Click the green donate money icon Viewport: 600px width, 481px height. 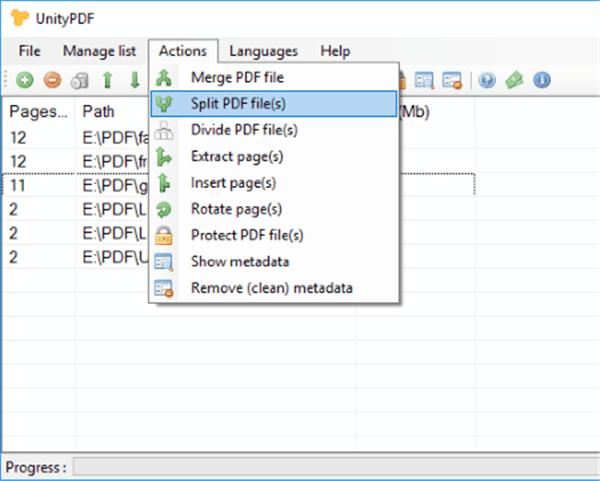click(514, 80)
